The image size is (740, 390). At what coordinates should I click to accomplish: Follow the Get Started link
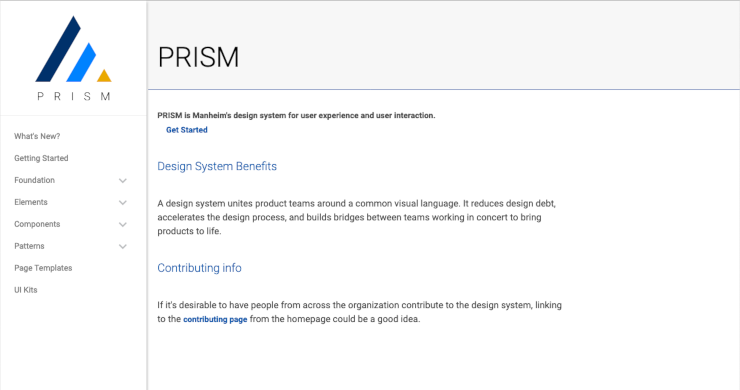coord(186,130)
